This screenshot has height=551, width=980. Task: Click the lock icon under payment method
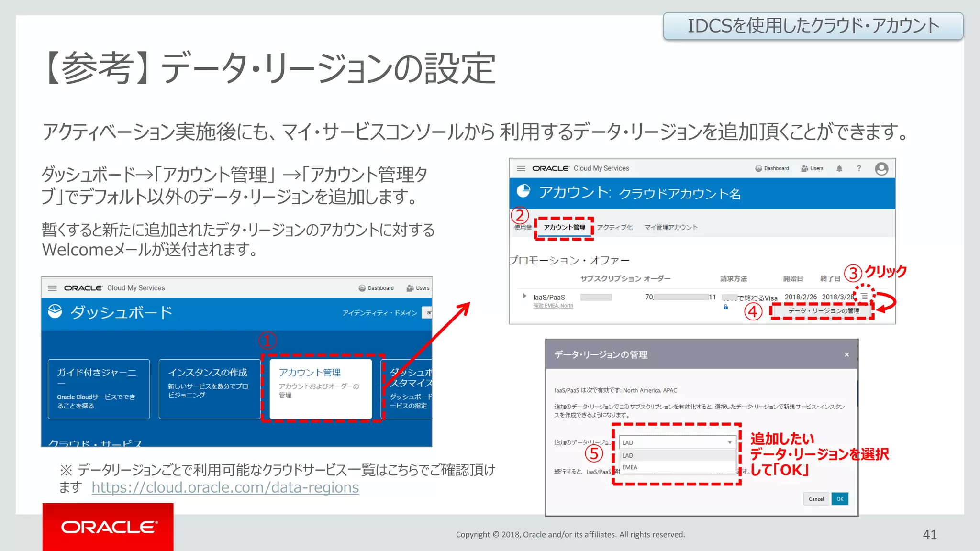[x=725, y=307]
